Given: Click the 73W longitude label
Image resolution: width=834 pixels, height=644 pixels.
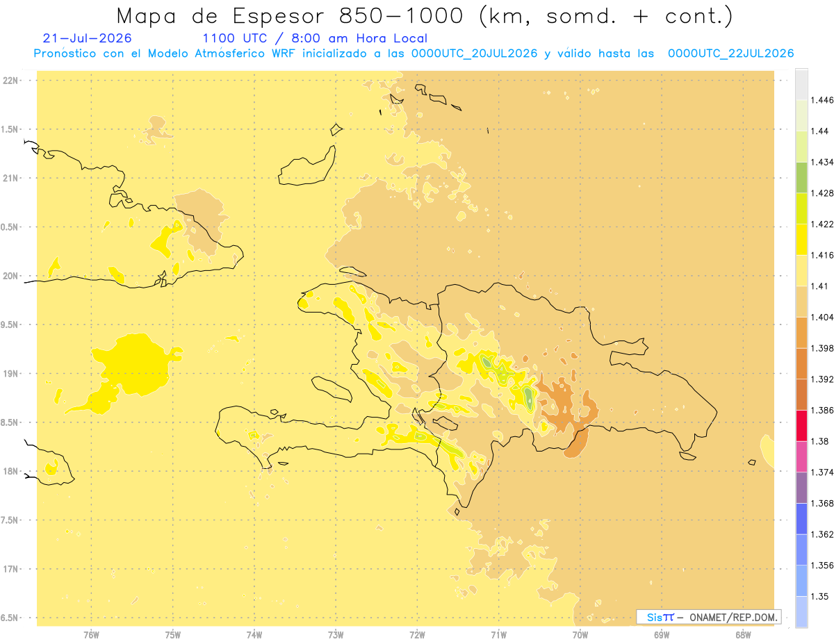Looking at the screenshot, I should point(336,635).
